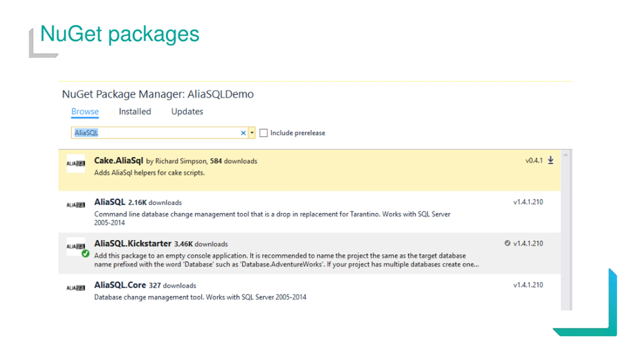
Task: Enable Include prerelease checkbox
Action: click(263, 133)
